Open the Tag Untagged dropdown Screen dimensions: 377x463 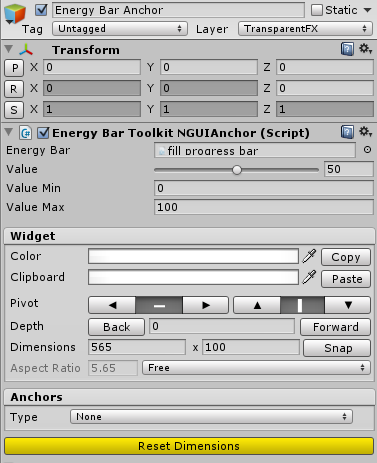(120, 29)
